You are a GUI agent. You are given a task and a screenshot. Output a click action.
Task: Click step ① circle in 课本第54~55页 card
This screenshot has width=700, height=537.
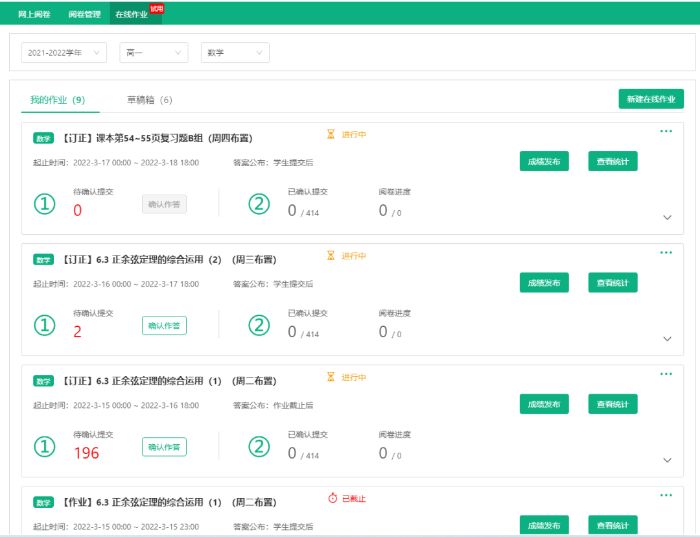(45, 204)
